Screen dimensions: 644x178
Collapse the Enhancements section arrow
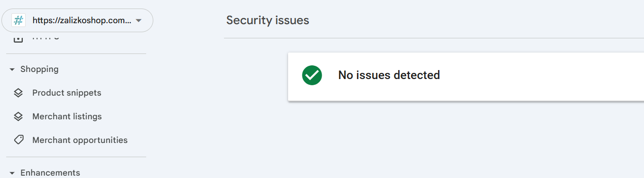12,173
